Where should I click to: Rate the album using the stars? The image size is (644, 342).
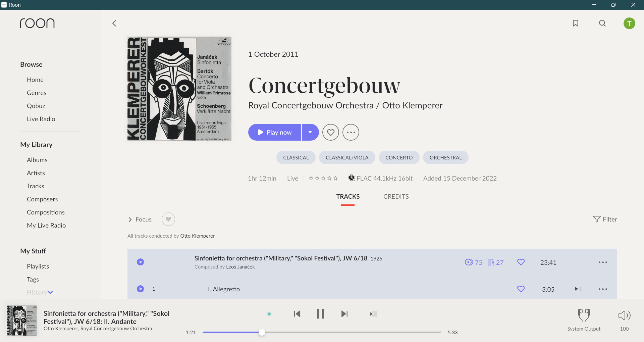click(323, 178)
